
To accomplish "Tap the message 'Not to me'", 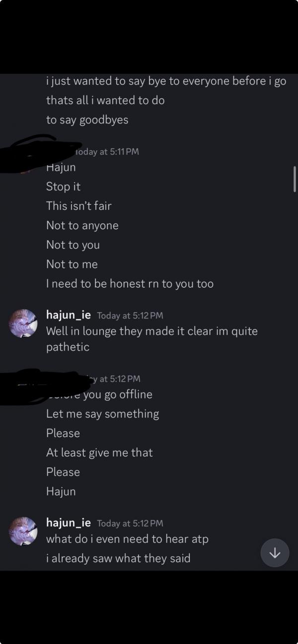I will pos(72,264).
